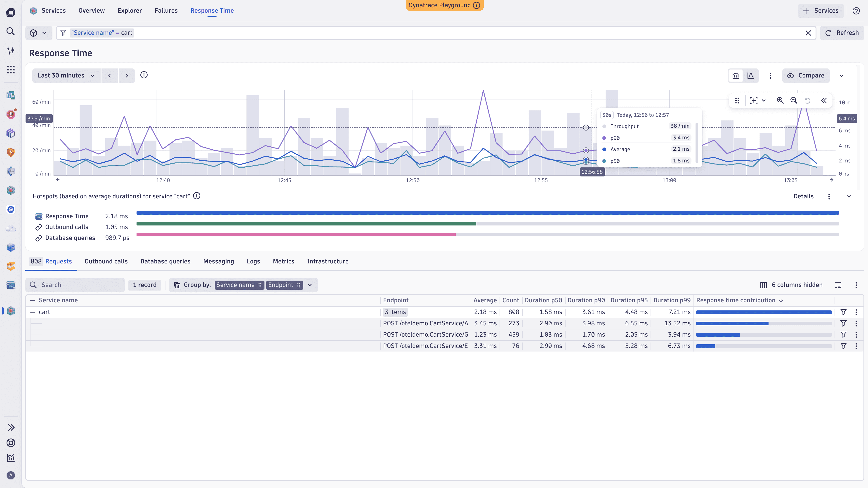Sort by Response time contribution column

pos(739,300)
